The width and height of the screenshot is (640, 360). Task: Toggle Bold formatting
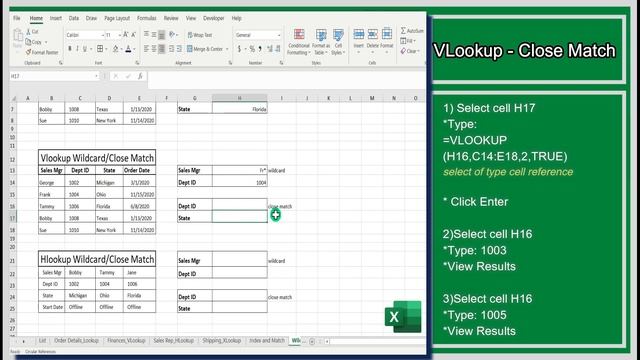pyautogui.click(x=70, y=49)
